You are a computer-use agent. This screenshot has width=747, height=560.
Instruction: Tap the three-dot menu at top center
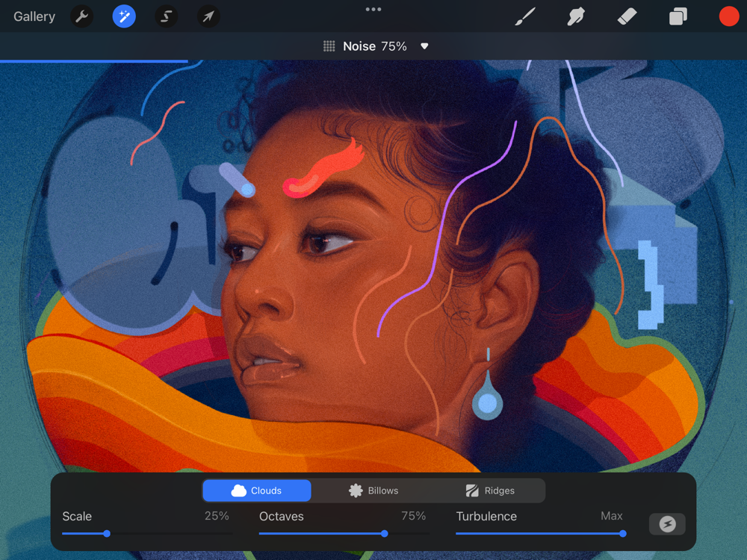click(x=373, y=9)
